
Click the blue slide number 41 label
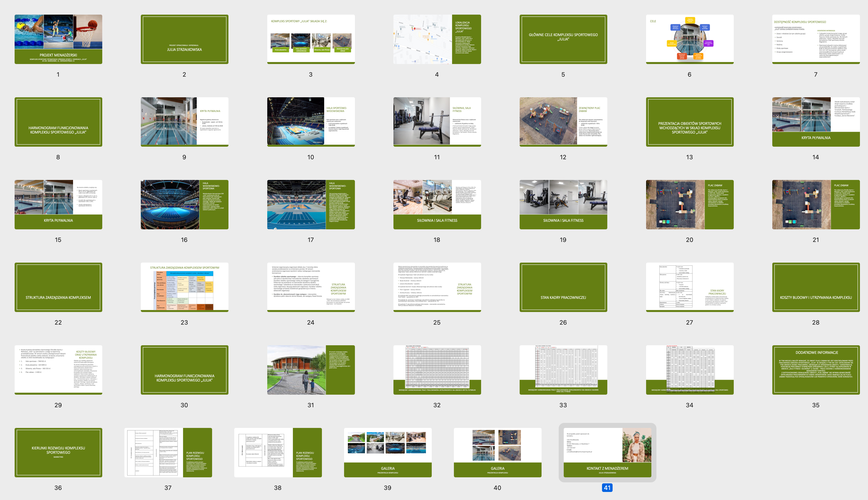click(607, 488)
